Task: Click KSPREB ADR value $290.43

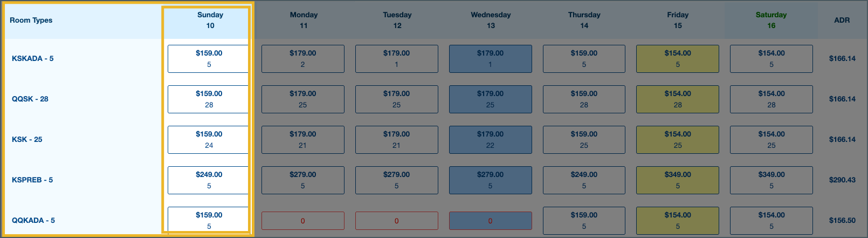Action: [x=842, y=180]
